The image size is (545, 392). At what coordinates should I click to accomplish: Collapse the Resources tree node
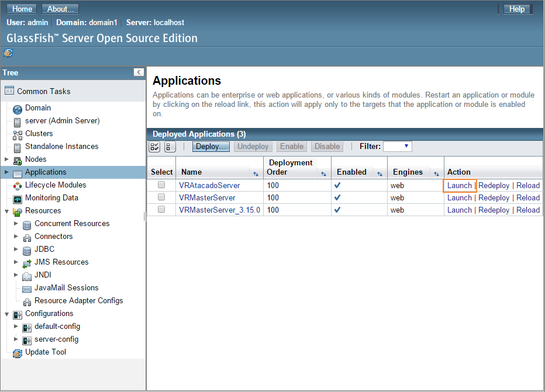[6, 211]
